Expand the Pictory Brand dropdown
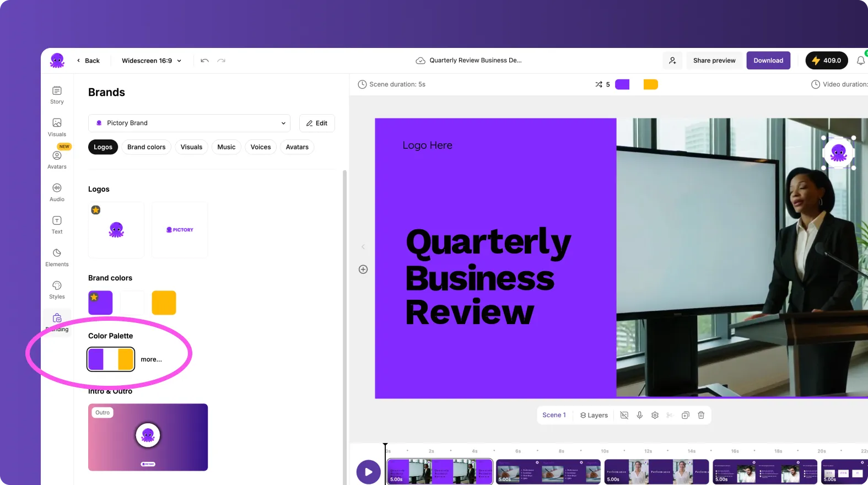 (x=189, y=123)
